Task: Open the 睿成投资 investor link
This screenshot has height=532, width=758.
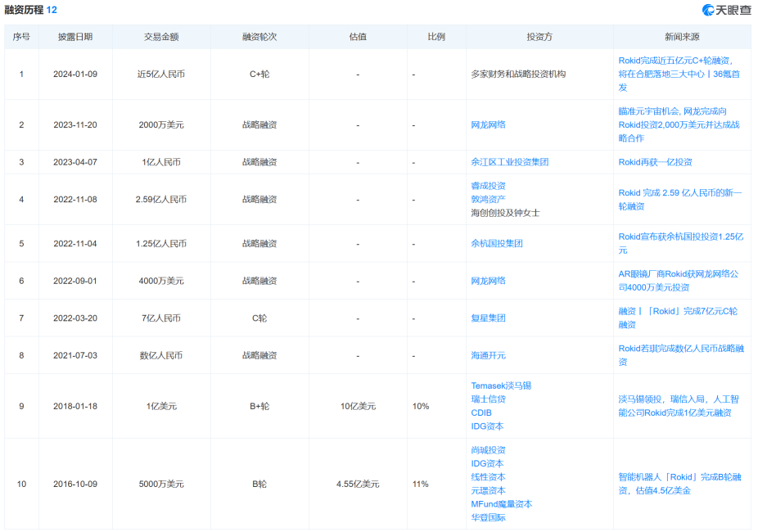Action: [488, 186]
